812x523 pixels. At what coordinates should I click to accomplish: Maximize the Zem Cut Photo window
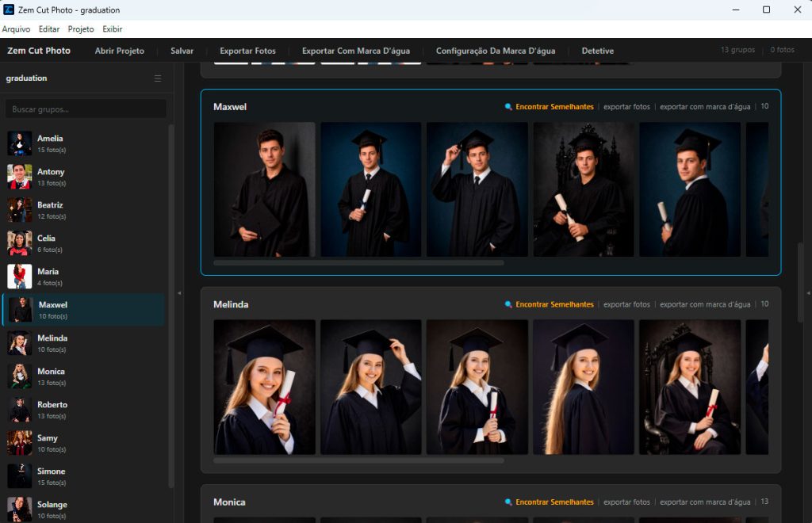pyautogui.click(x=767, y=10)
